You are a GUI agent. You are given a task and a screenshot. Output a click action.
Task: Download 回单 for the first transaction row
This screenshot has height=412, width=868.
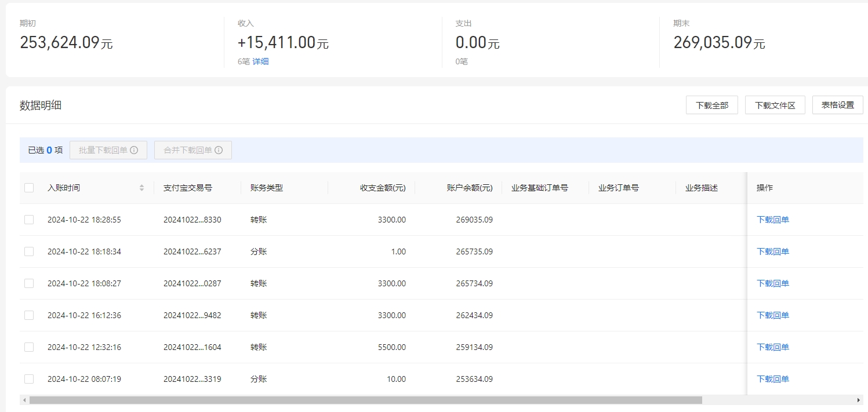point(773,219)
